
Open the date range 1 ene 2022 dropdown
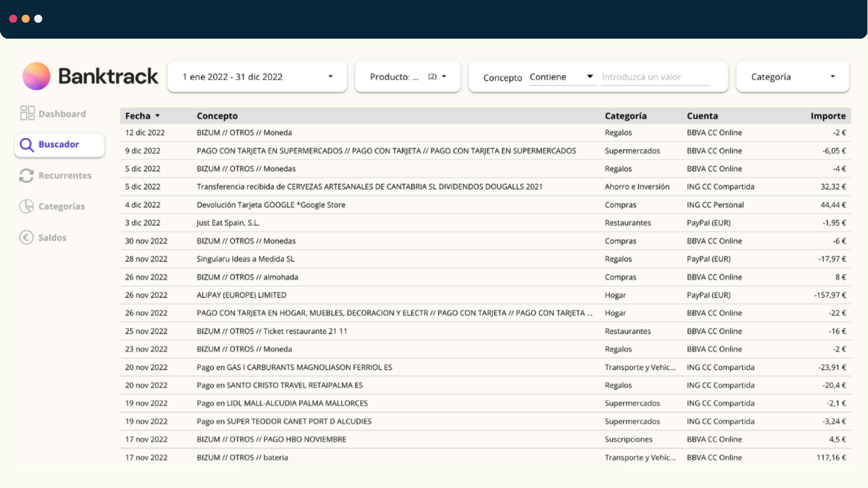pyautogui.click(x=257, y=77)
